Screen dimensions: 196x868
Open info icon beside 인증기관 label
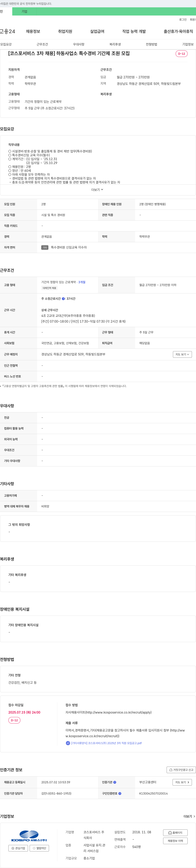[115, 782]
